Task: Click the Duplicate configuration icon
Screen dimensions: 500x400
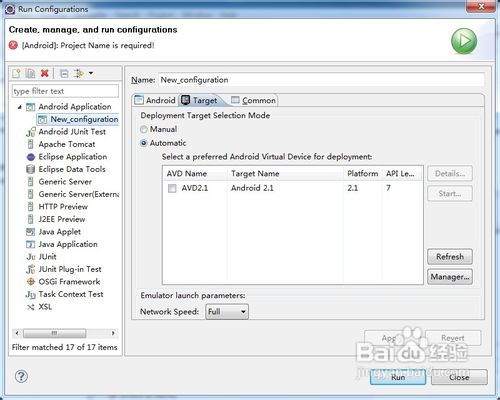Action: (30, 73)
